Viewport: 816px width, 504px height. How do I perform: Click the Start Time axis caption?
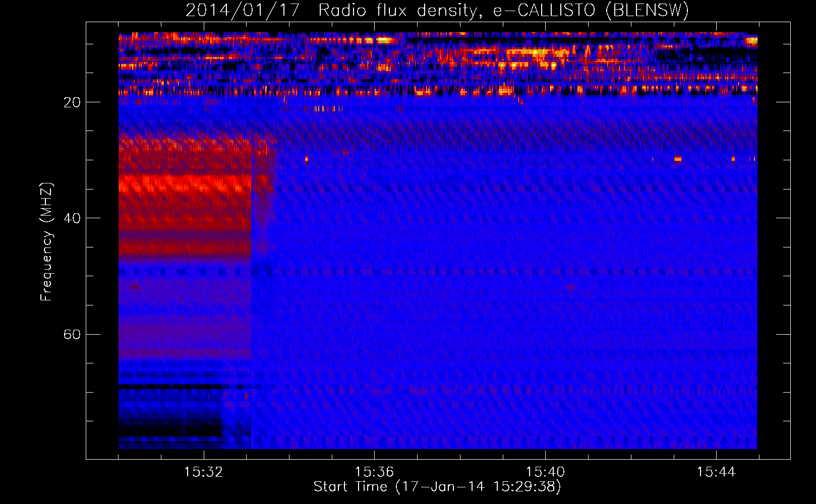coord(437,487)
